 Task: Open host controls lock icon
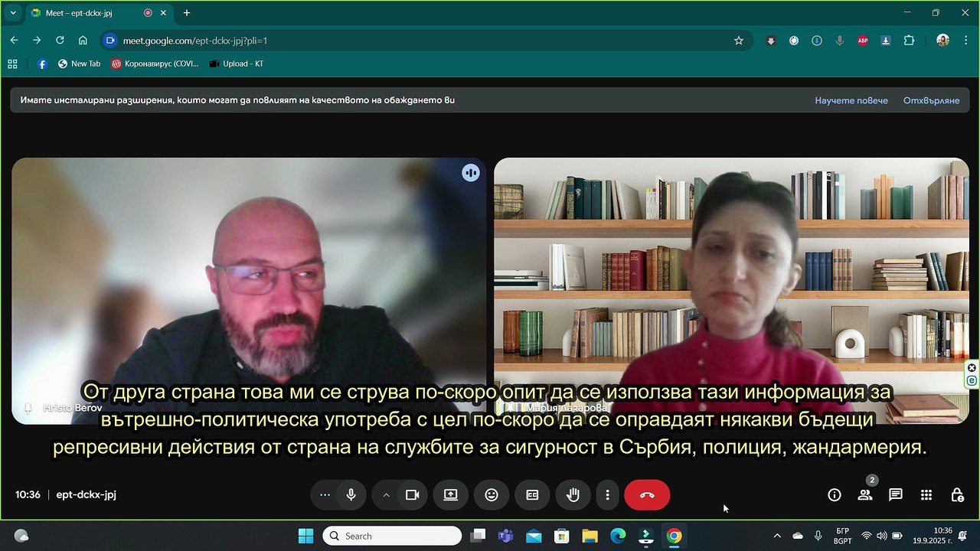pos(957,495)
